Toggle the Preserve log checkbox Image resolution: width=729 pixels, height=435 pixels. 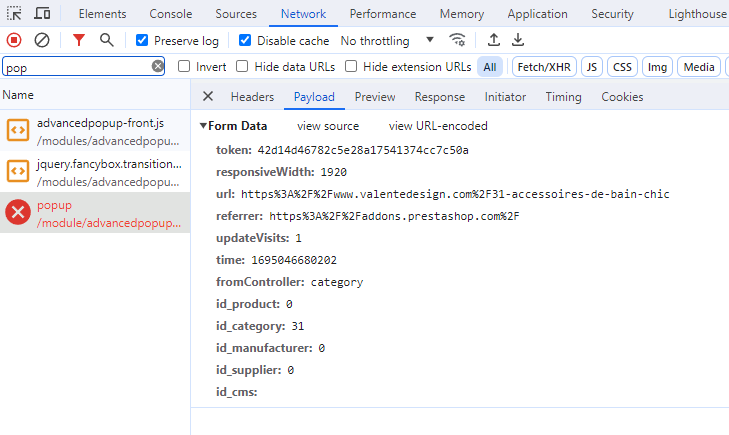(x=142, y=40)
